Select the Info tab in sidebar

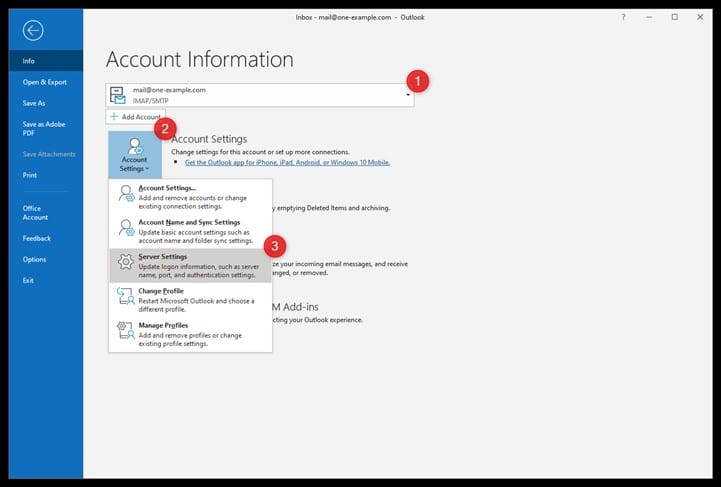[46, 61]
